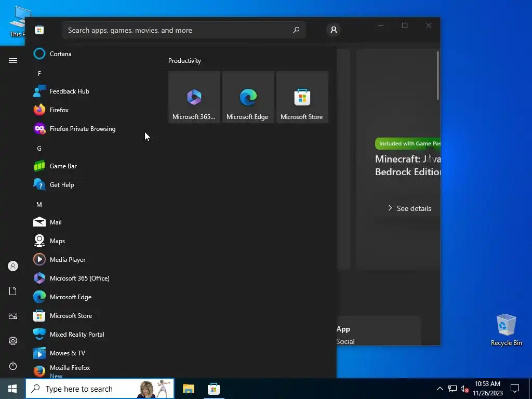This screenshot has width=532, height=399.
Task: Click the Productivity group title
Action: [x=184, y=61]
